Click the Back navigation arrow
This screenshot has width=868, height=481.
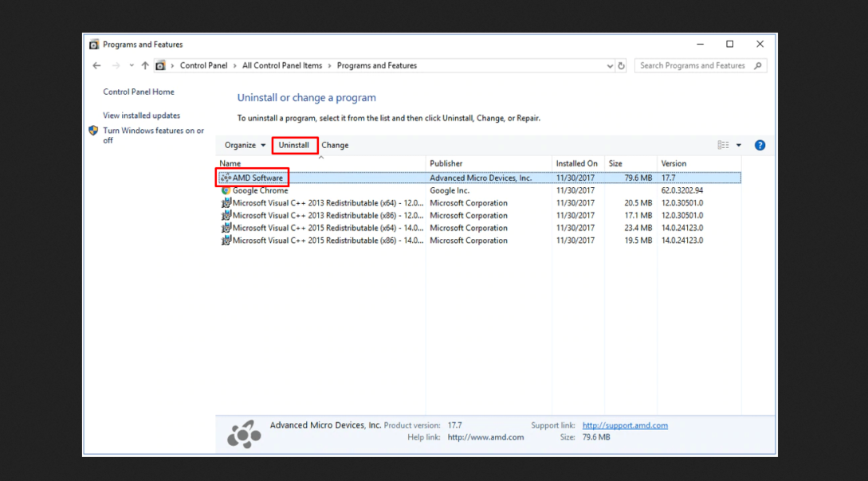(x=97, y=65)
